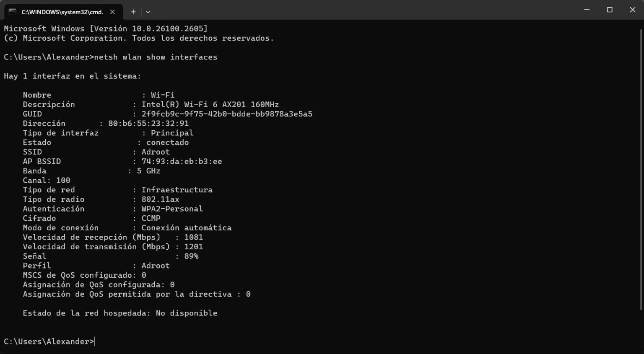Select the AP BSSID address text
The width and height of the screenshot is (644, 354).
tap(182, 161)
